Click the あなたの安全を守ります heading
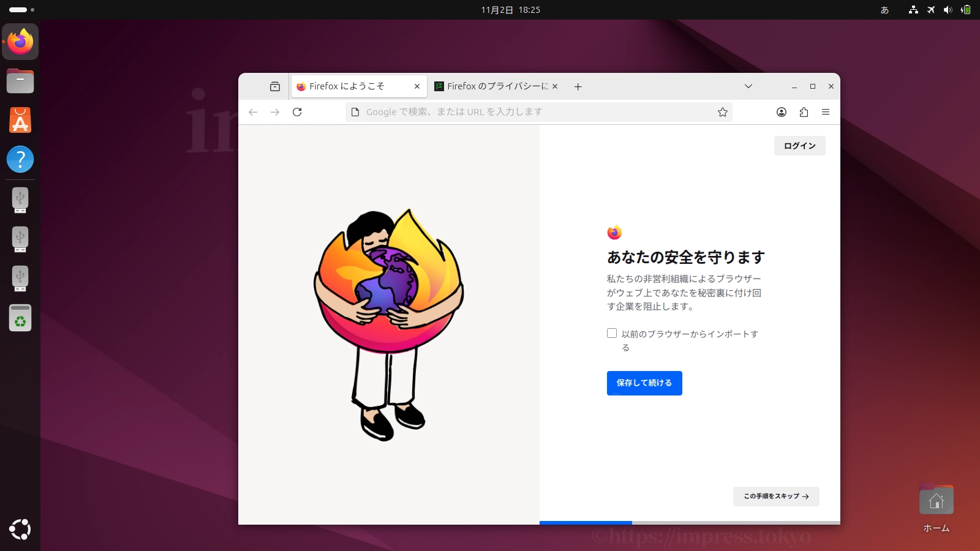This screenshot has width=980, height=551. click(686, 257)
